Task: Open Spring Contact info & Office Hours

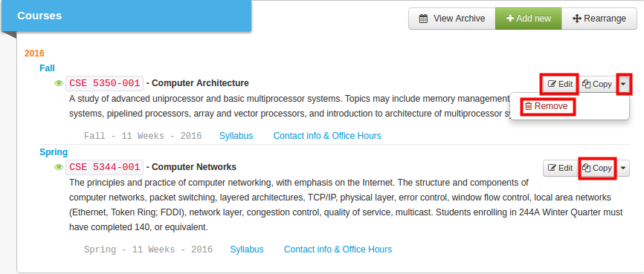Action: (x=338, y=249)
